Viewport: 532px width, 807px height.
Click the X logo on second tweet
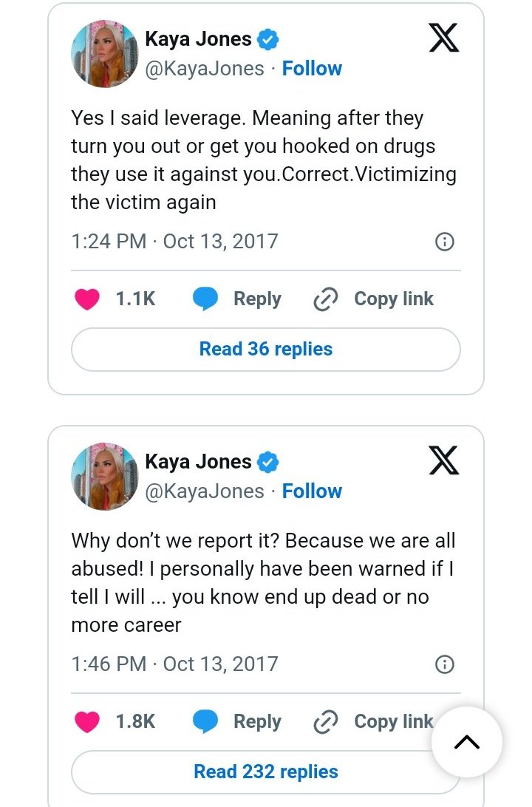[443, 460]
